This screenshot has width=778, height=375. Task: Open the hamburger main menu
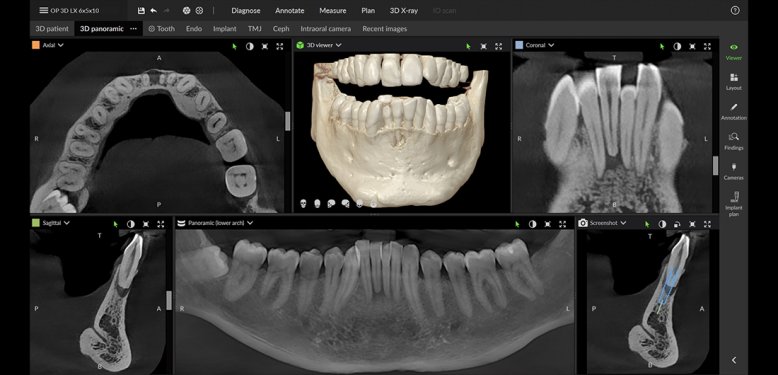pos(44,10)
